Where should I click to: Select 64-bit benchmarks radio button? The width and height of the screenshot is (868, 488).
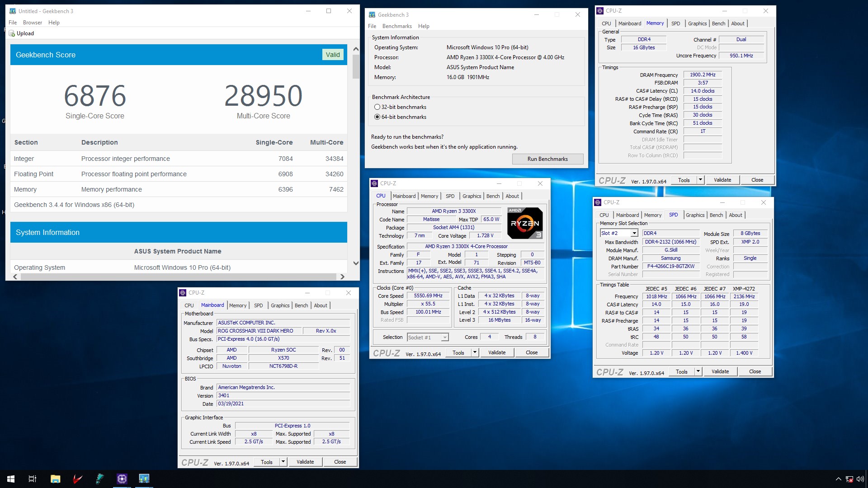377,117
